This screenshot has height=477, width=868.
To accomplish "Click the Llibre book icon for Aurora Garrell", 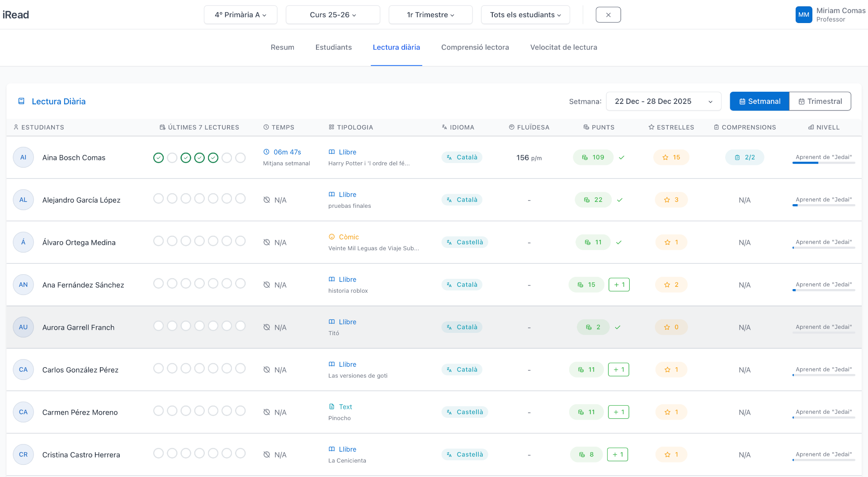I will tap(332, 322).
